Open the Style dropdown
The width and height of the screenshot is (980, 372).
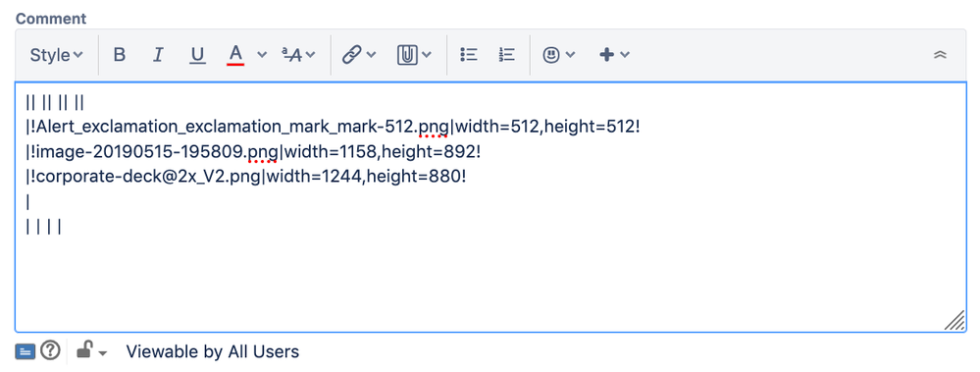(x=56, y=55)
